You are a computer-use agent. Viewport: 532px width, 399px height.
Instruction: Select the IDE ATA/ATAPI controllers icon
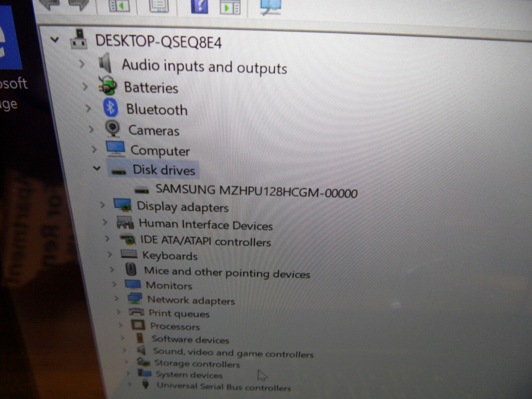[127, 239]
